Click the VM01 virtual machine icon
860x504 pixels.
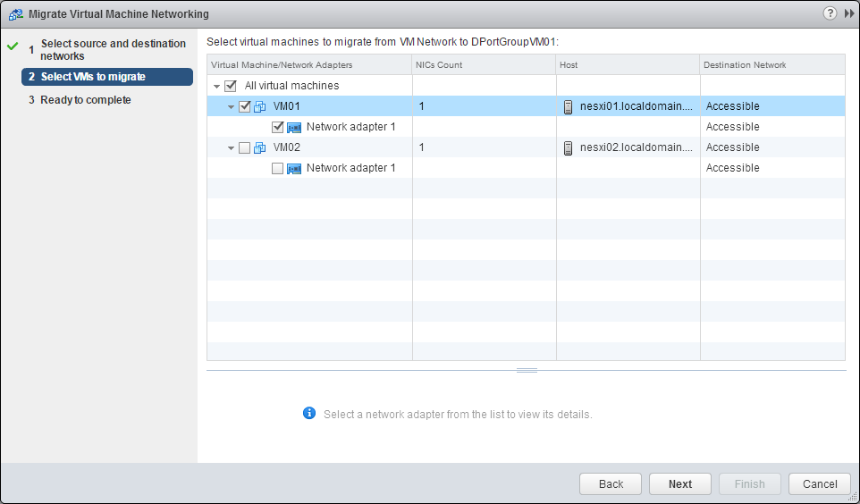[x=260, y=106]
